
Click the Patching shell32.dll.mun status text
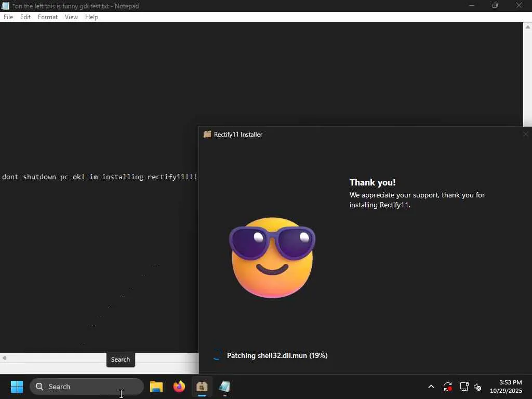pyautogui.click(x=277, y=355)
